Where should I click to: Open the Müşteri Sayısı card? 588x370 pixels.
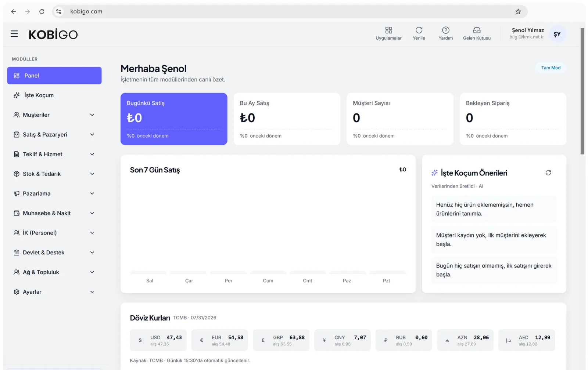(x=400, y=119)
